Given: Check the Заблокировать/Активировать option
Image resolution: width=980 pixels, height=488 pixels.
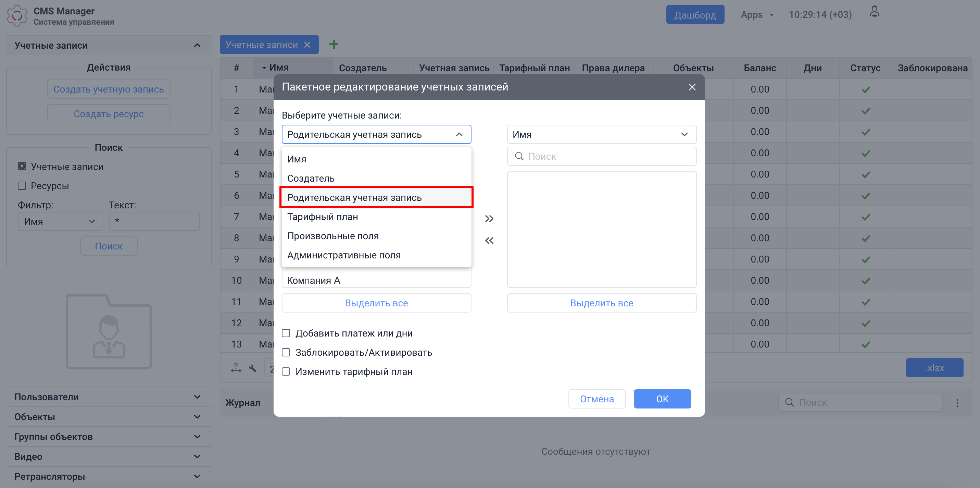Looking at the screenshot, I should coord(286,352).
